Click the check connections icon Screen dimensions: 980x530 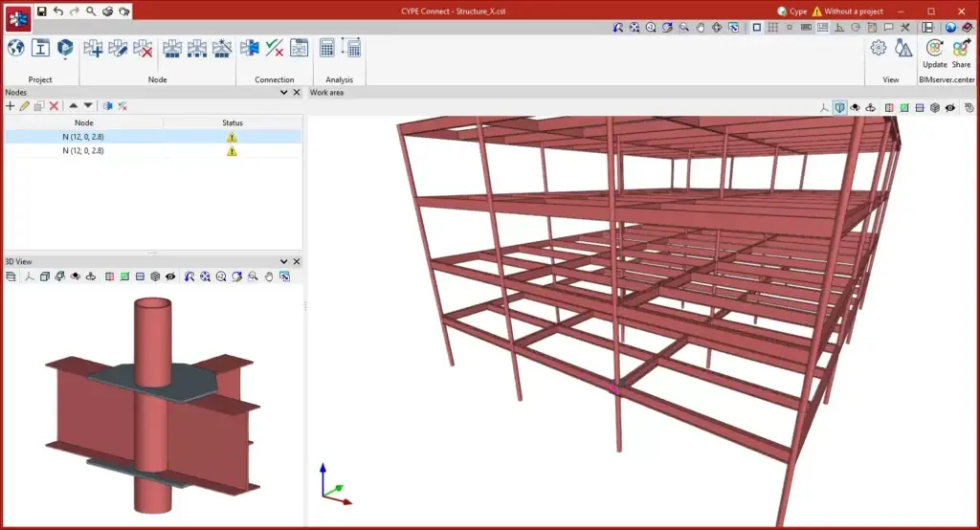274,48
